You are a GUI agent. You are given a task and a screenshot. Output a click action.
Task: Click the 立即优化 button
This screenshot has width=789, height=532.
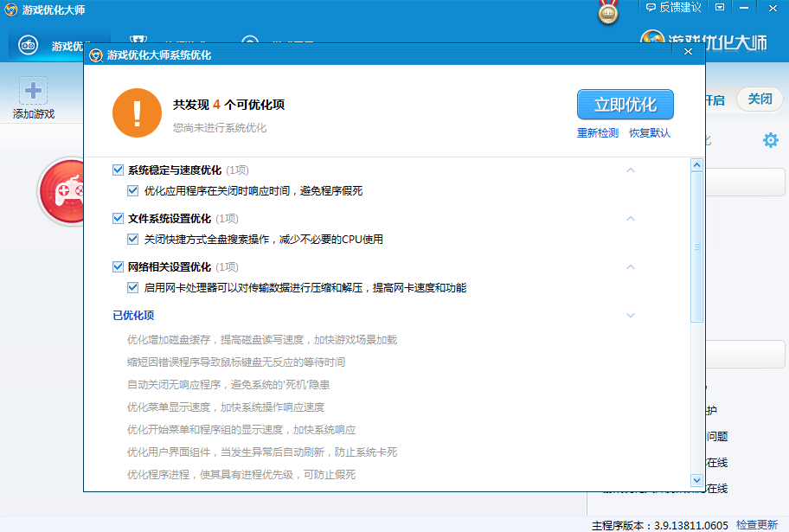[625, 105]
